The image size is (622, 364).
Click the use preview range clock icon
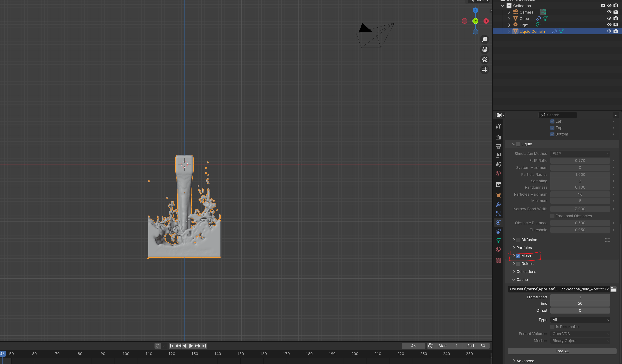click(430, 346)
